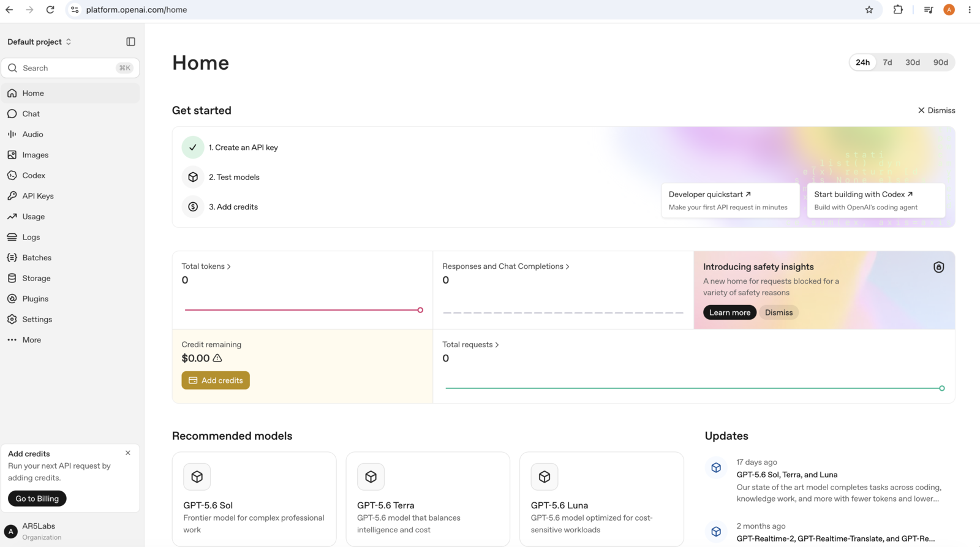Open browser extensions puzzle icon

(x=898, y=10)
